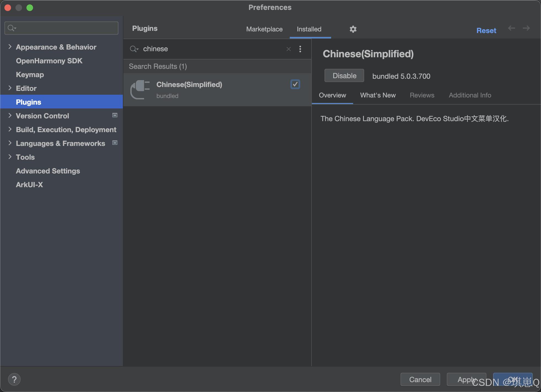Expand Appearance & Behavior settings section
This screenshot has height=392, width=541.
coord(10,47)
